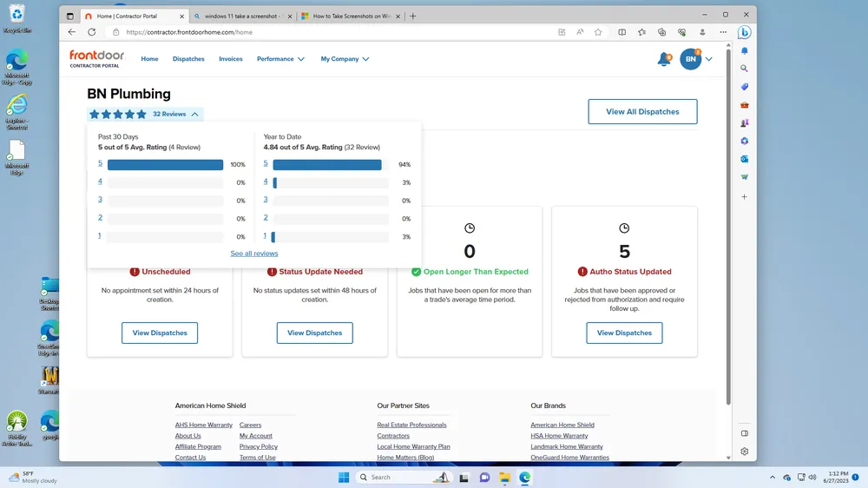Viewport: 868px width, 488px height.
Task: Open the notifications bell in the portal header
Action: click(x=664, y=59)
